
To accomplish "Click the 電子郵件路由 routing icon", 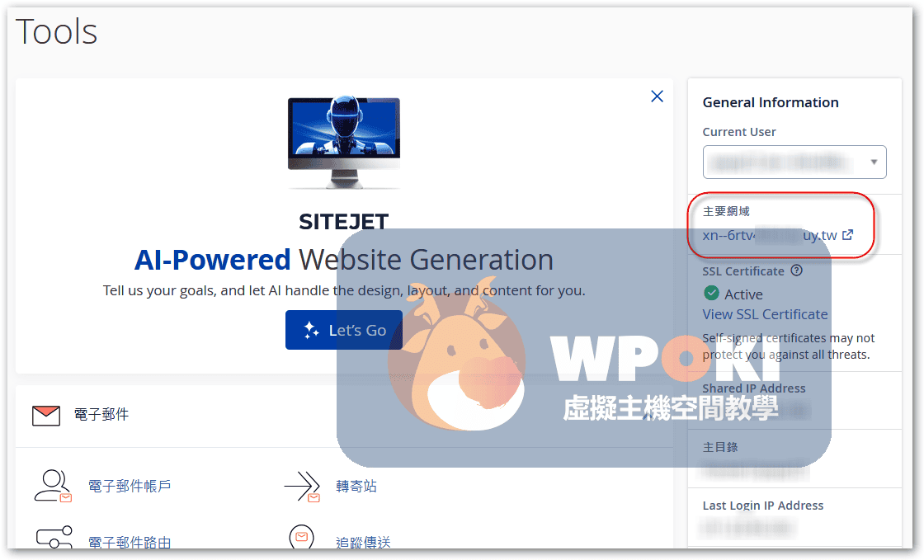I will 53,538.
